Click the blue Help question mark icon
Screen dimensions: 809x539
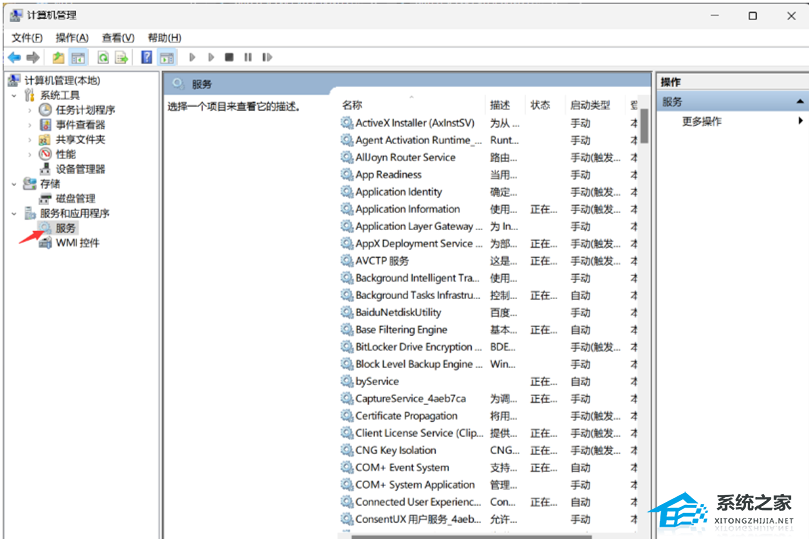coord(147,58)
